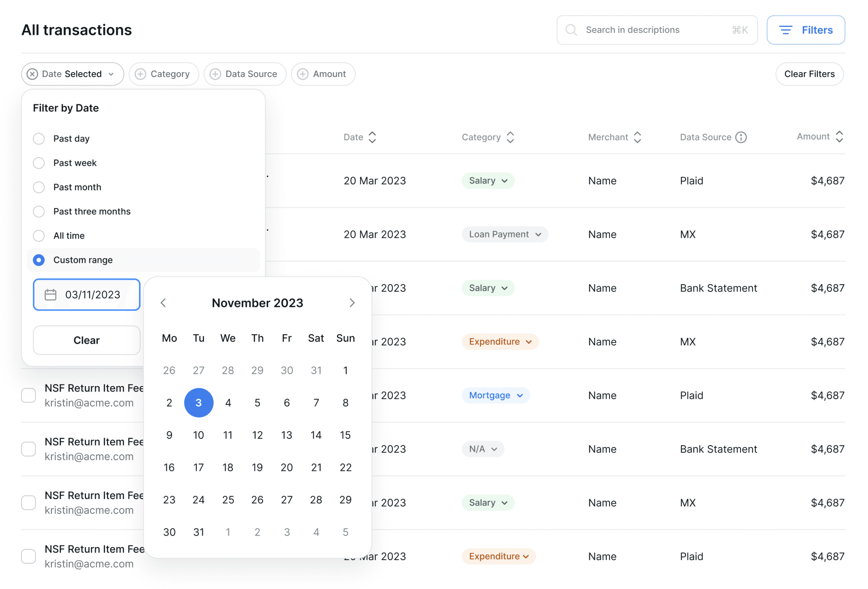Open the Filters button
The height and width of the screenshot is (589, 868).
(806, 30)
